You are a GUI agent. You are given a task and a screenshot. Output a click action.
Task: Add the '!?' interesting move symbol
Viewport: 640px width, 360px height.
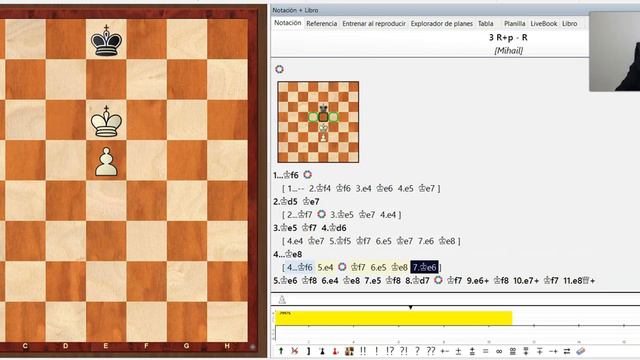point(390,351)
